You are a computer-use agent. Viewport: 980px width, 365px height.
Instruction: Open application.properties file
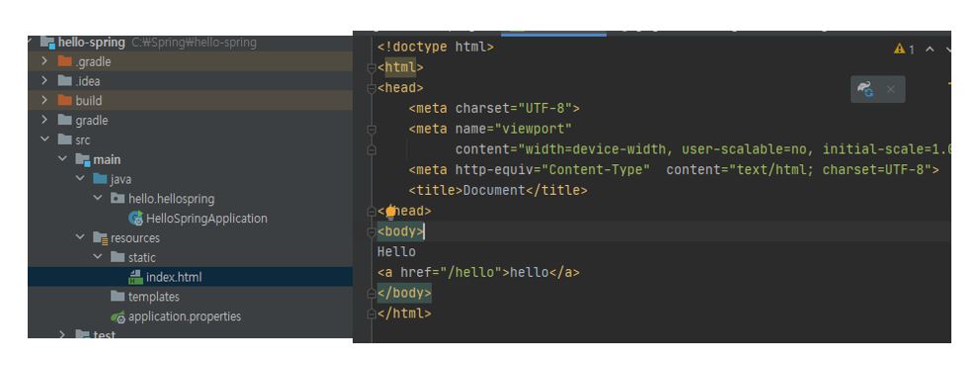(x=185, y=317)
